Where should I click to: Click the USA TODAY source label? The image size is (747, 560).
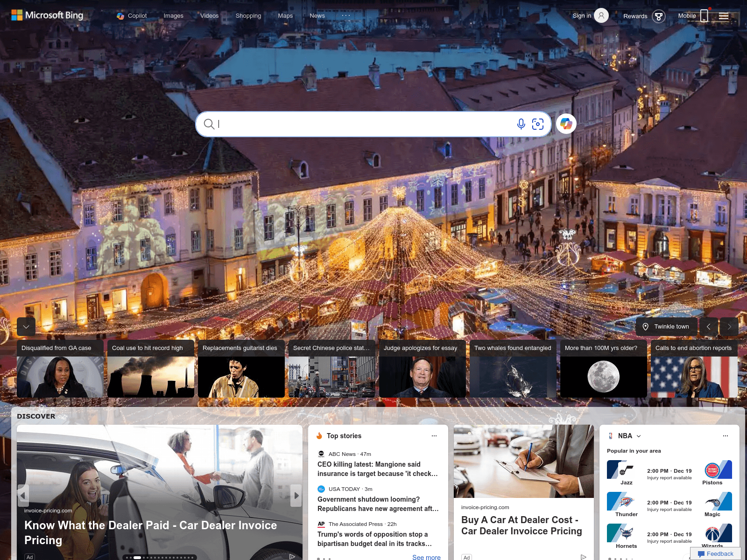pos(344,489)
